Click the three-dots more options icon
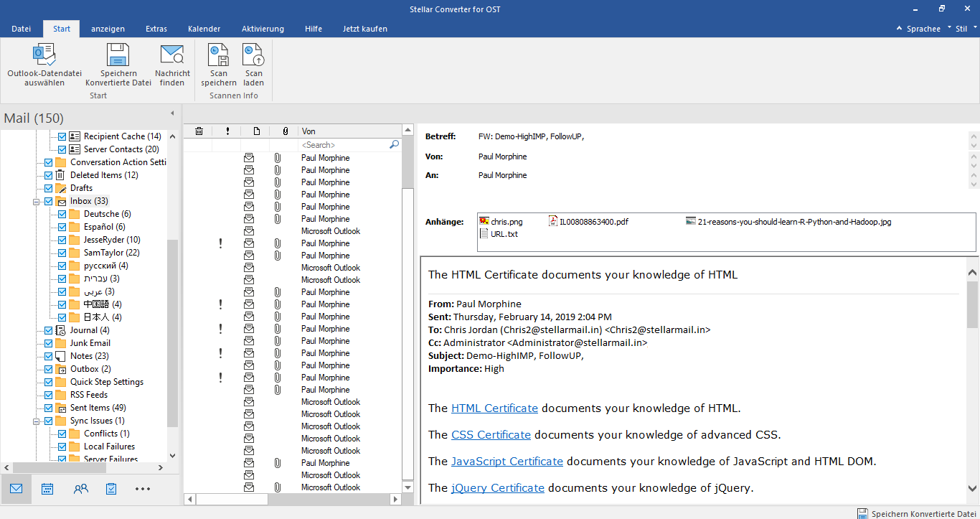This screenshot has height=519, width=980. pyautogui.click(x=143, y=489)
